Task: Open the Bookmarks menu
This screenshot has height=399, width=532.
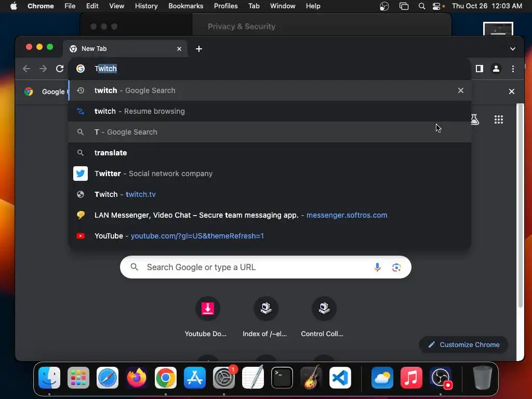Action: 185,6
